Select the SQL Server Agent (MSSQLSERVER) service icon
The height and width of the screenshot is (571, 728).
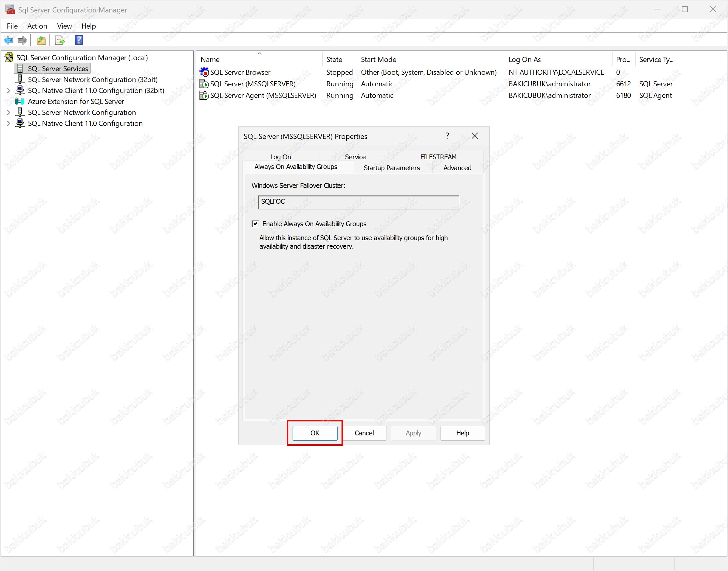(x=204, y=95)
